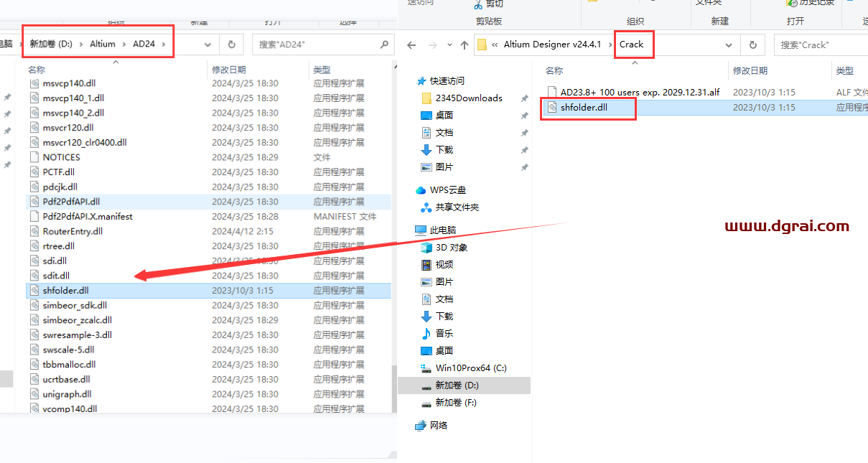Select pinned 文档 under quick access
The height and width of the screenshot is (463, 868).
pos(444,132)
